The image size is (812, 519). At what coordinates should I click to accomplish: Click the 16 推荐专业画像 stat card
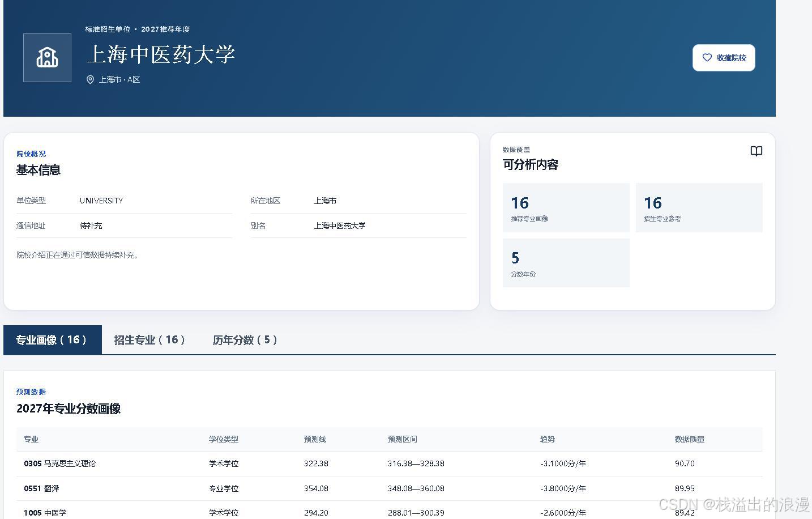pyautogui.click(x=566, y=207)
